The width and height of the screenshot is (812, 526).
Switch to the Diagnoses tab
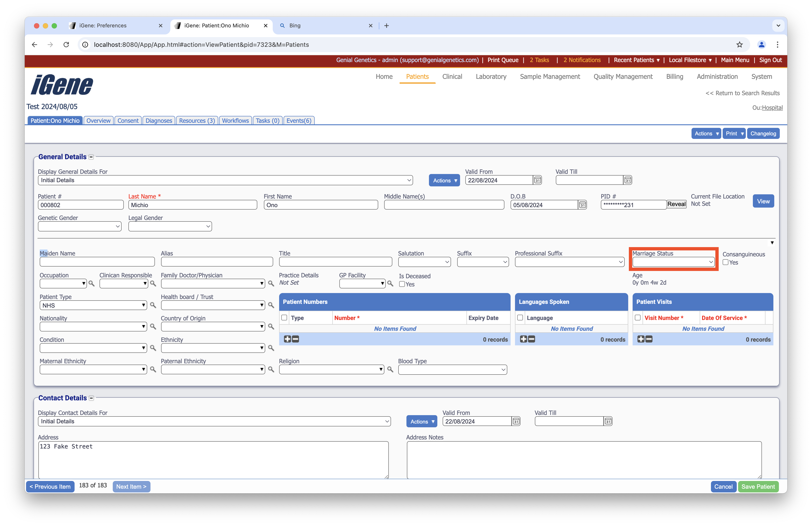click(x=159, y=121)
